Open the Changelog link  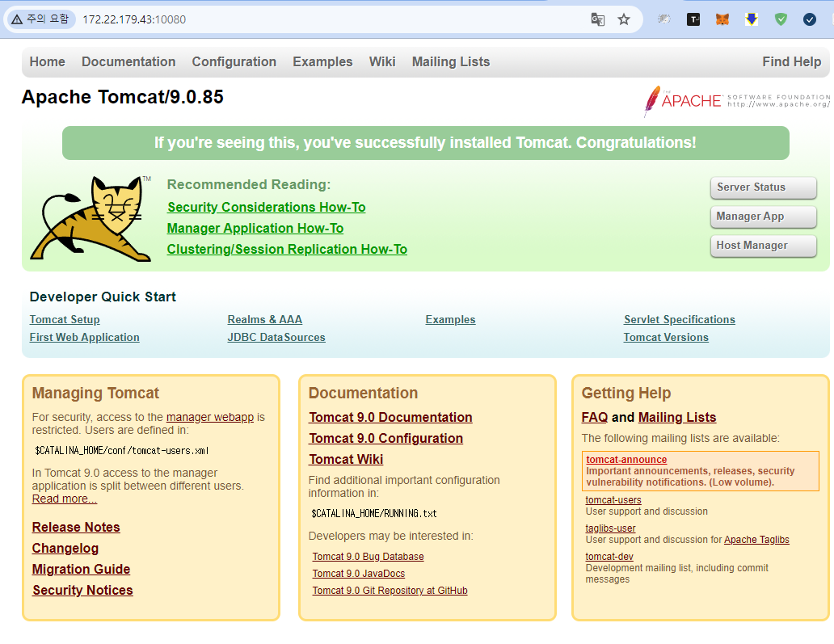pos(65,549)
